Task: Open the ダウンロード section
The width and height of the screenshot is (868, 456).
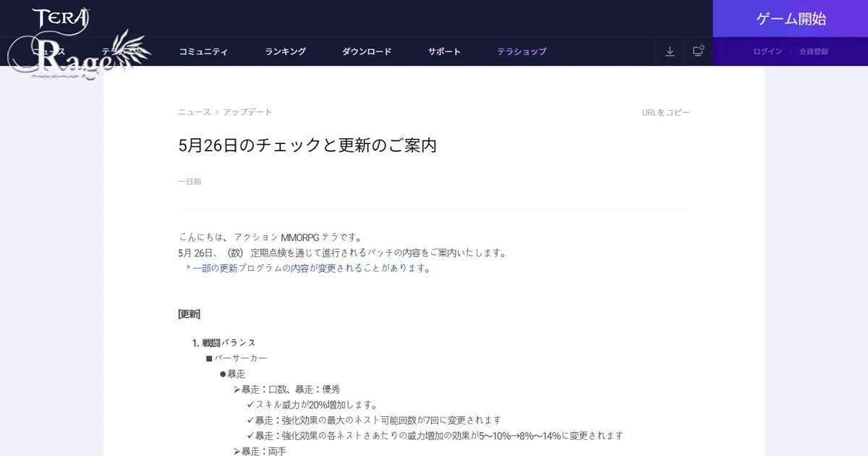Action: point(367,51)
